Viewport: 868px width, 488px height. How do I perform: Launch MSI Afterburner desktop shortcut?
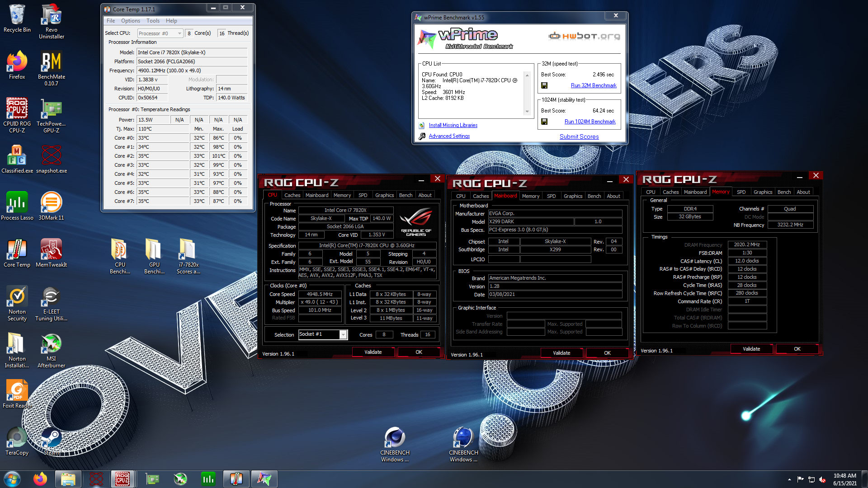pyautogui.click(x=52, y=350)
